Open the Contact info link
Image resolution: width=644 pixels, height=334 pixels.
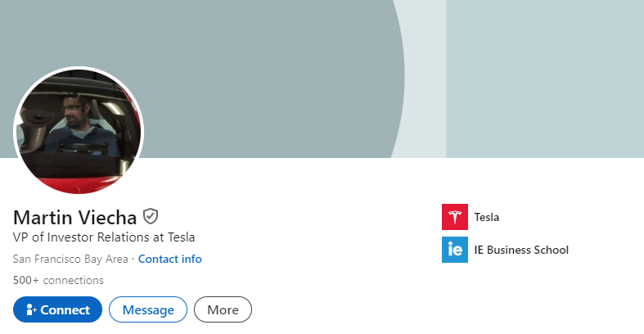pos(169,259)
